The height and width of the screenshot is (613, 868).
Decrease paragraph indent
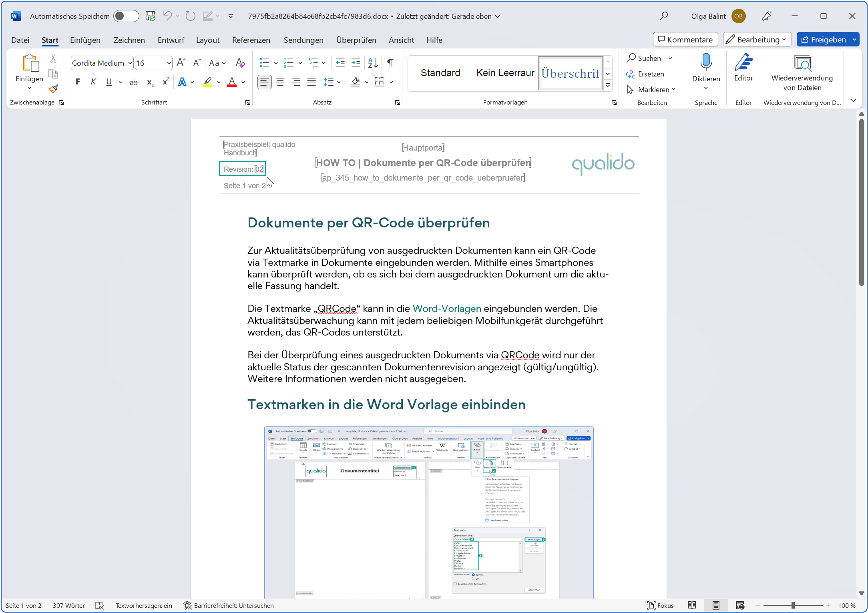[x=340, y=63]
